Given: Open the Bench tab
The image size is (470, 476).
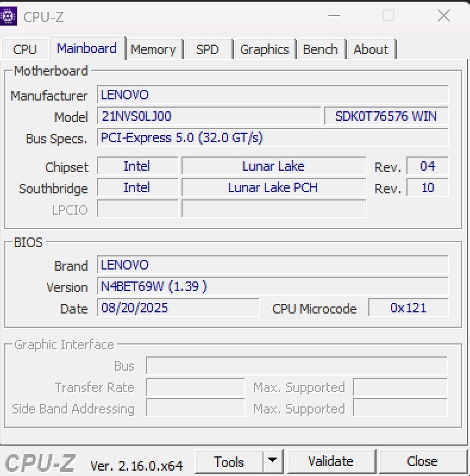Looking at the screenshot, I should pos(320,49).
